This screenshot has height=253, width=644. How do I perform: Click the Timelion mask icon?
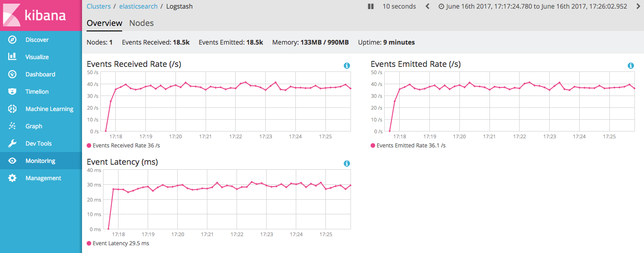[12, 91]
